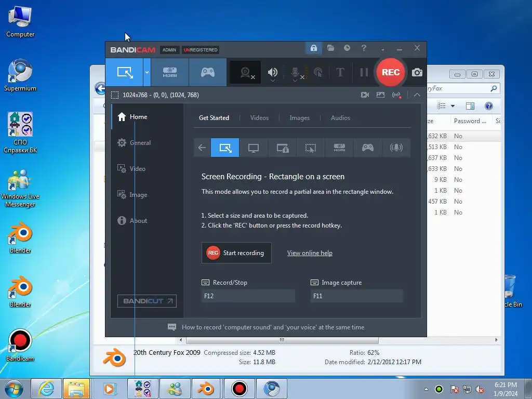Click the back arrow in mode selector row
Screen dimensions: 532x399
(202, 148)
